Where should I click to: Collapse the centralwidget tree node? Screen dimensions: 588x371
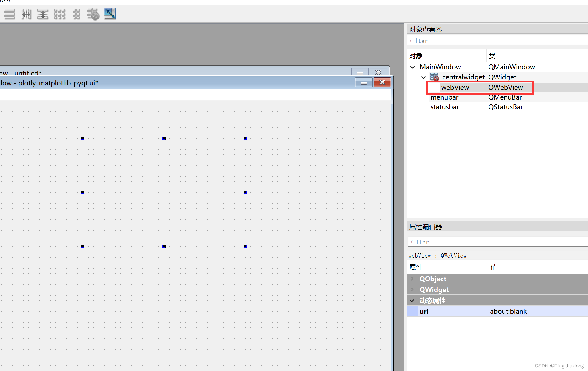tap(423, 77)
